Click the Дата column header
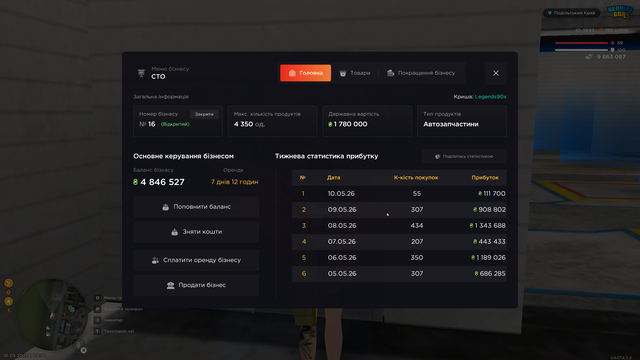640x360 pixels. point(333,178)
